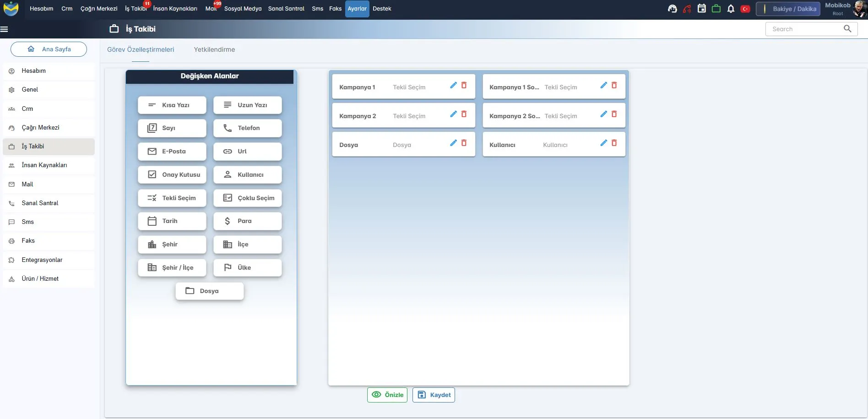Add a Tekli Seçim field

(172, 198)
